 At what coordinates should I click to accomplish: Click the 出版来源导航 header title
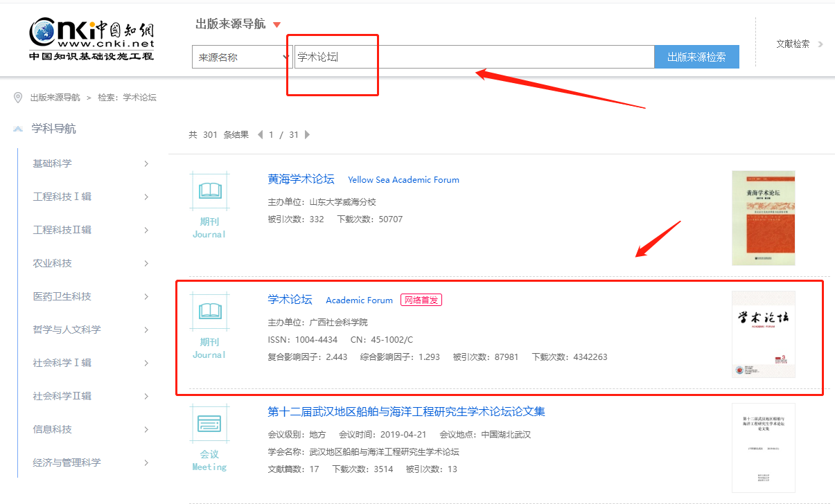tap(231, 24)
